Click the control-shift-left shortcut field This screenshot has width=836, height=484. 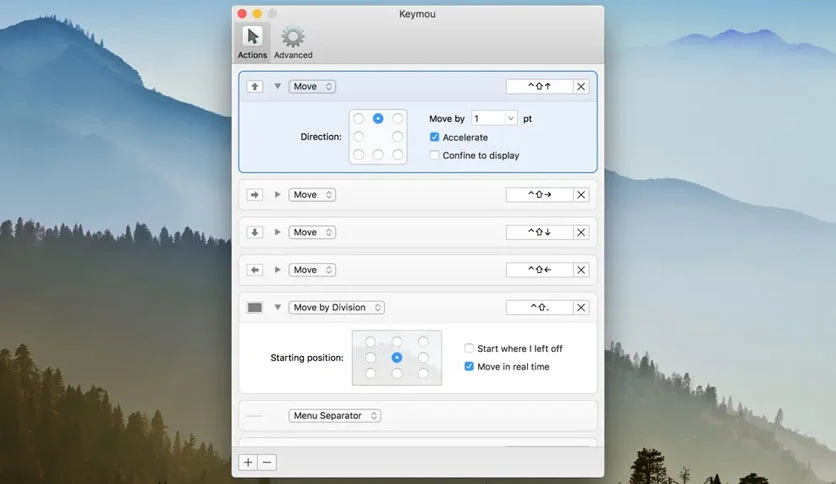(539, 270)
